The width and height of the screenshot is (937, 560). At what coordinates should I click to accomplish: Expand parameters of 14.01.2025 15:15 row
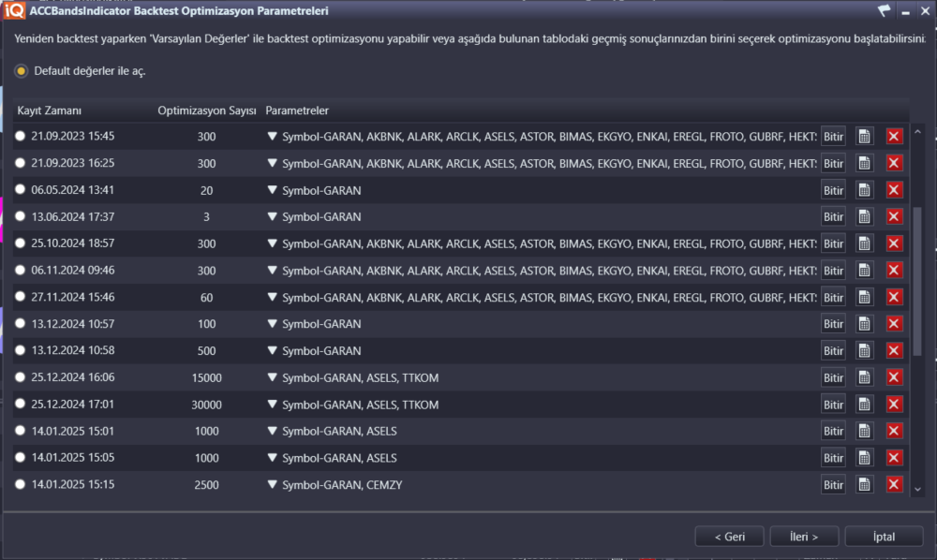(272, 485)
